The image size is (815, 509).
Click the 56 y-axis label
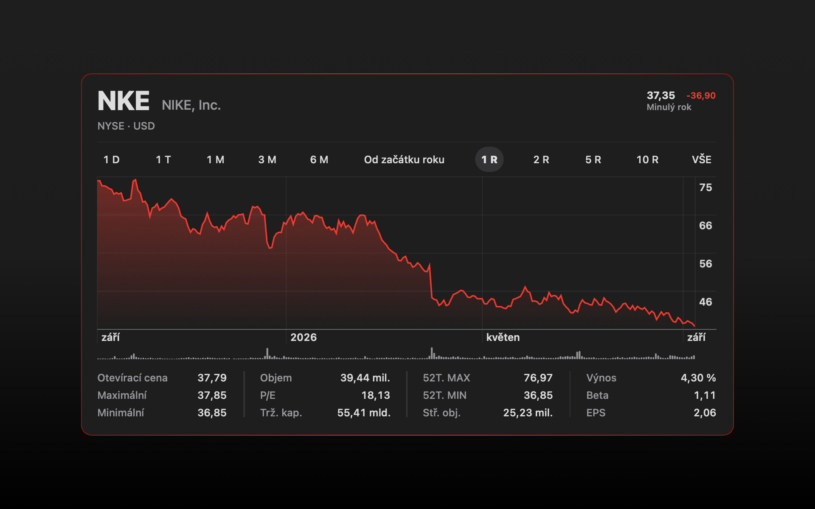705,264
